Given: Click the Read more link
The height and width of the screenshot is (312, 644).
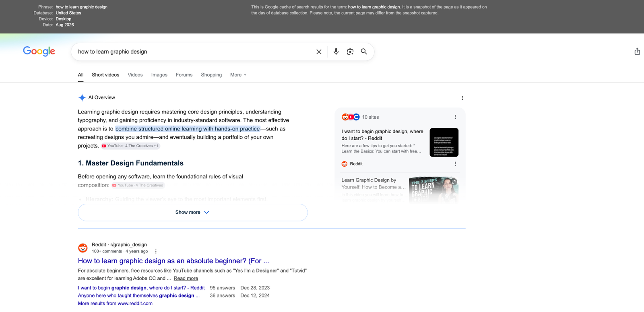Looking at the screenshot, I should (x=186, y=278).
